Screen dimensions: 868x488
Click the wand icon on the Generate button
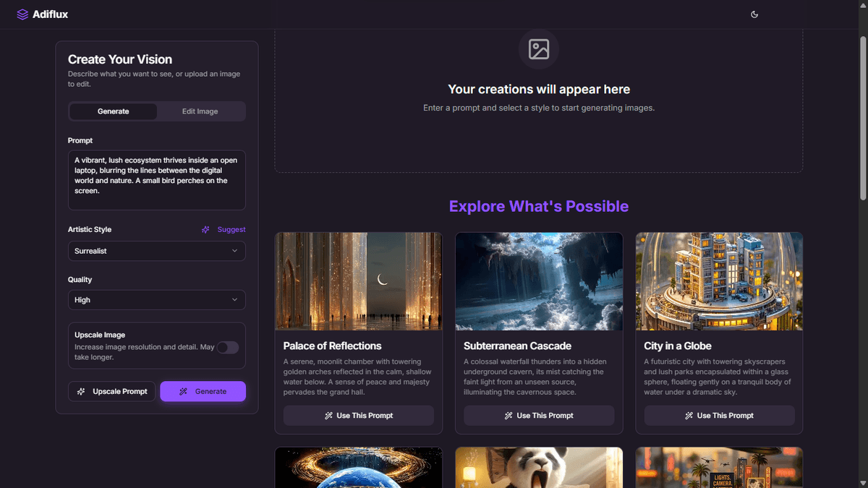(x=184, y=391)
